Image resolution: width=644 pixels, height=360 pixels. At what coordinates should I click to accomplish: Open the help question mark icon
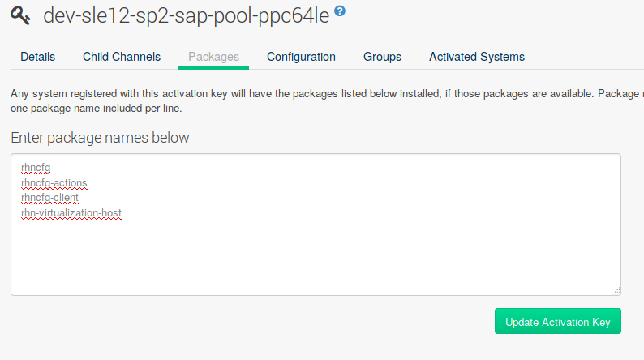point(340,11)
